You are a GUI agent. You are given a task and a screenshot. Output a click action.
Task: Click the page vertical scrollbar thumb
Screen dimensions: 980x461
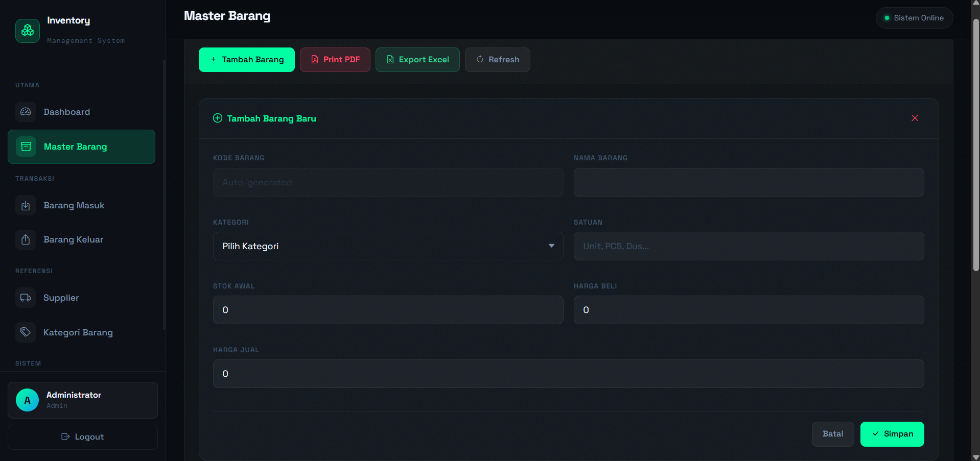[976, 144]
